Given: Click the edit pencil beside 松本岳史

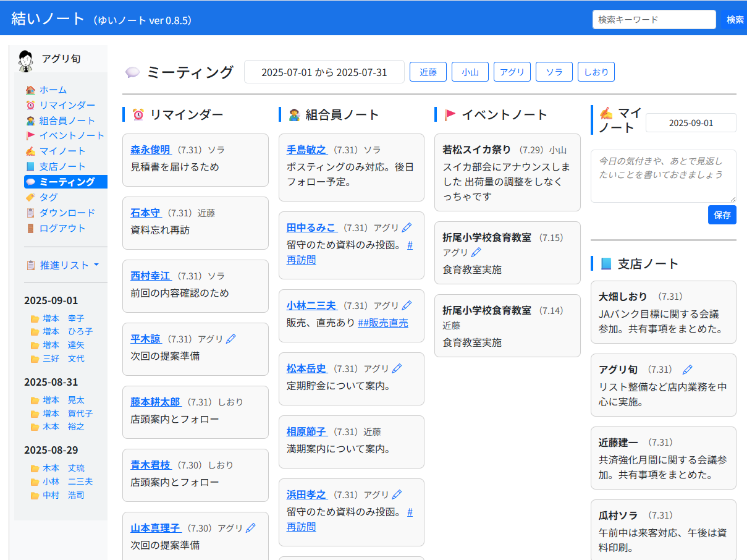Looking at the screenshot, I should pyautogui.click(x=397, y=368).
